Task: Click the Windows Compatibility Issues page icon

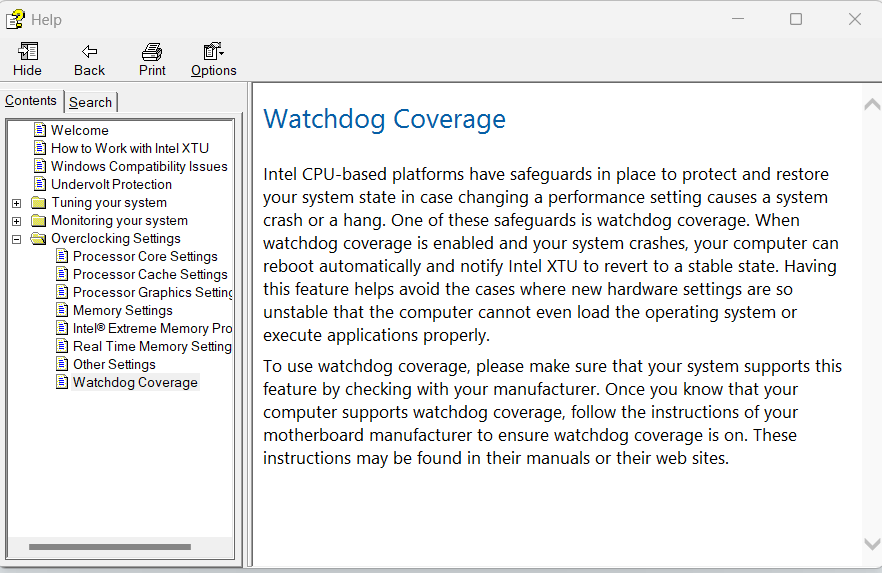Action: (x=40, y=166)
